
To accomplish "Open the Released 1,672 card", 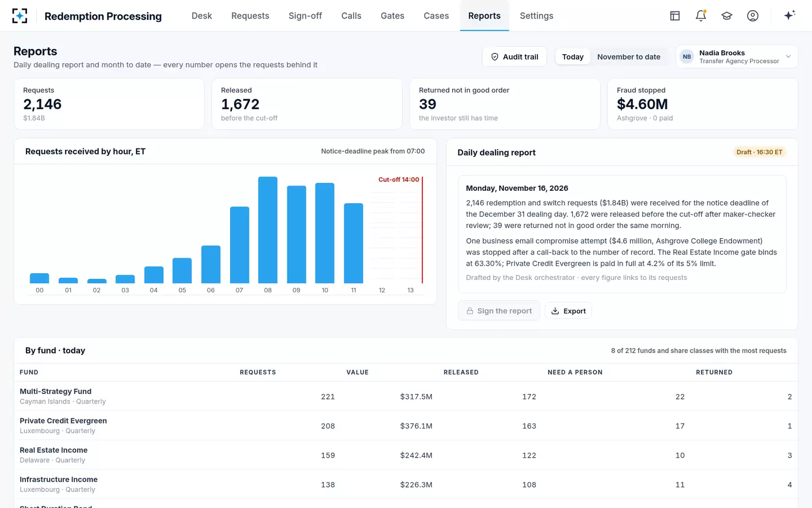I will tap(307, 104).
